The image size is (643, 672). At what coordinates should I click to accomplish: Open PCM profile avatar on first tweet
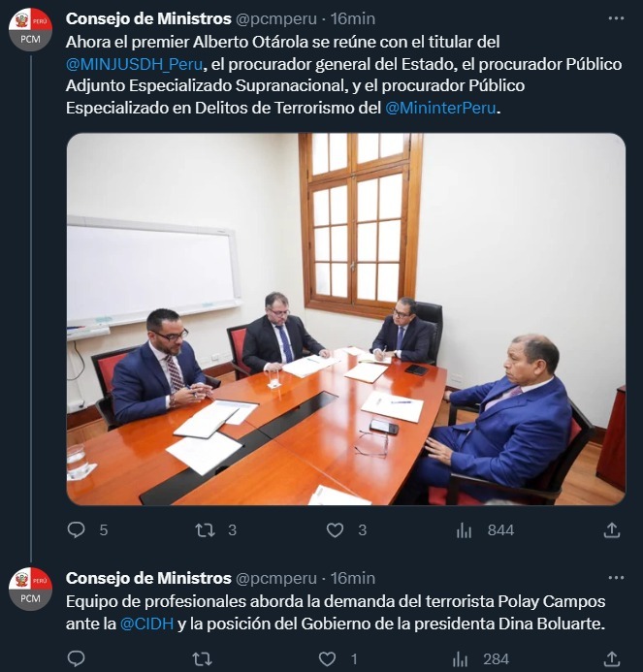[30, 29]
